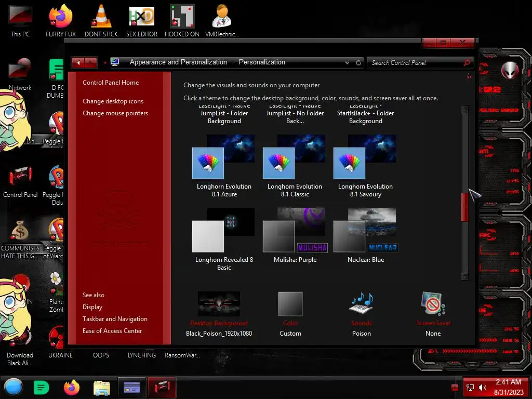Open the green notes app on the taskbar

click(x=42, y=388)
